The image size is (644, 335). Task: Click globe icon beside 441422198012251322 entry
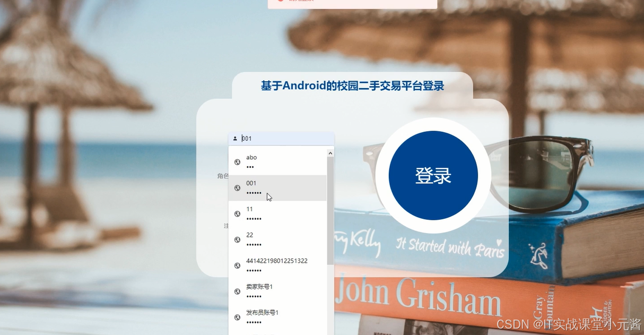point(237,265)
